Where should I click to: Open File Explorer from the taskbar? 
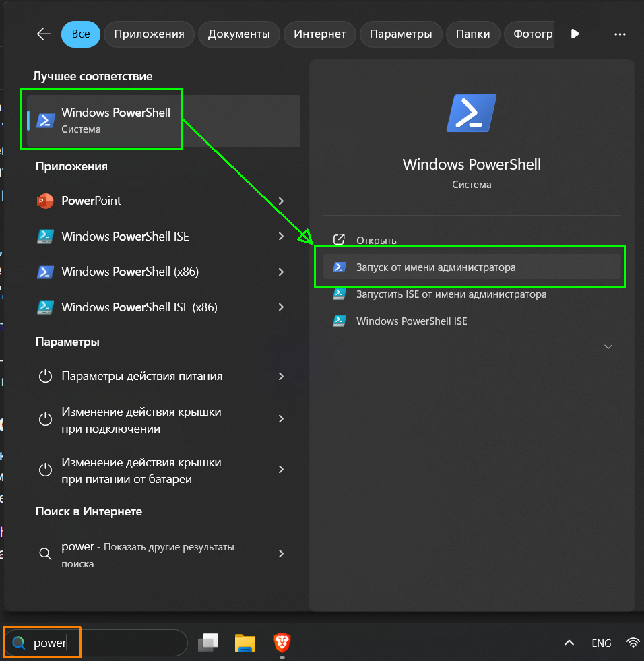(245, 643)
